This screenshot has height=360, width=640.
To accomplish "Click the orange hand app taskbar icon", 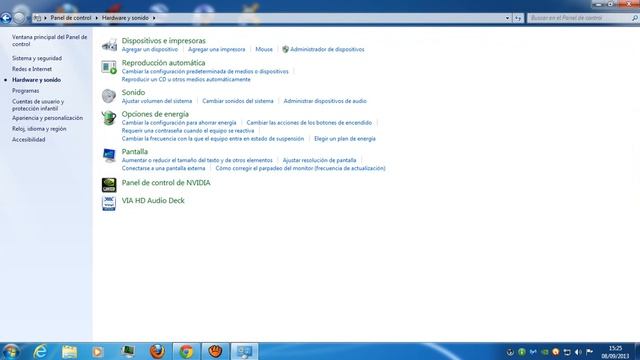I will 216,351.
